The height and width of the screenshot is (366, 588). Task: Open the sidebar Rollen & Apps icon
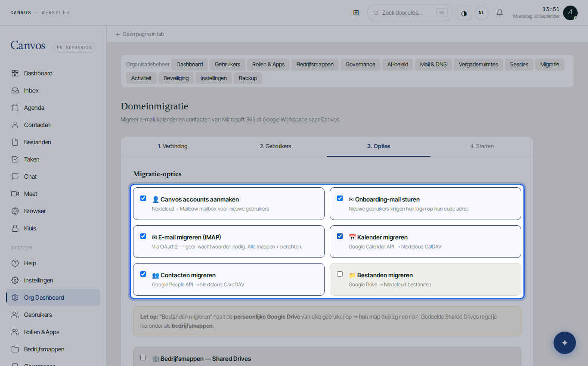pos(15,332)
